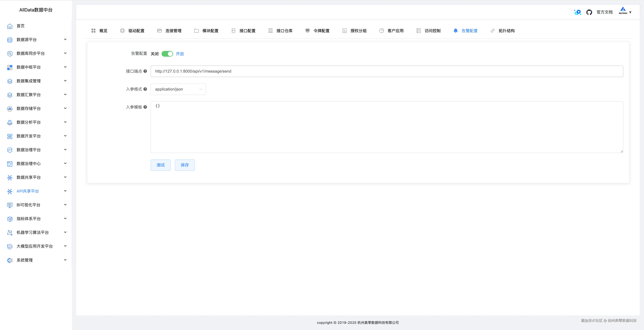Click the 测试 button
The width and height of the screenshot is (644, 330).
coord(161,165)
